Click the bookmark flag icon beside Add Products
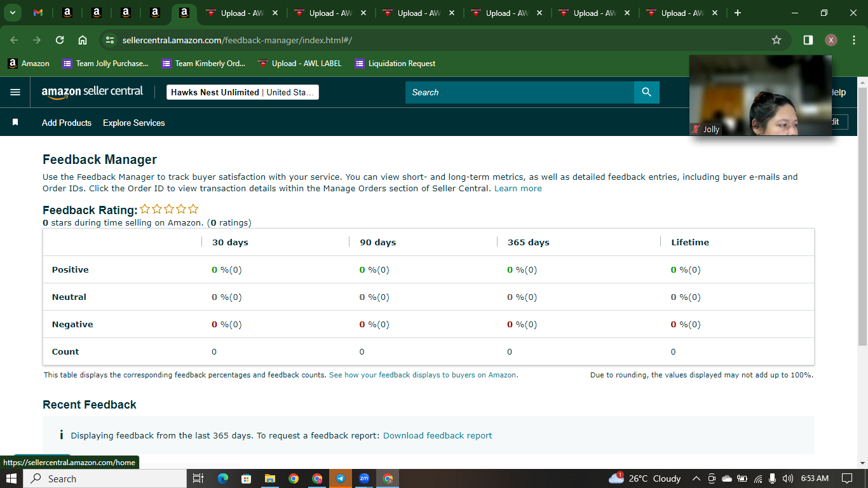 point(15,122)
